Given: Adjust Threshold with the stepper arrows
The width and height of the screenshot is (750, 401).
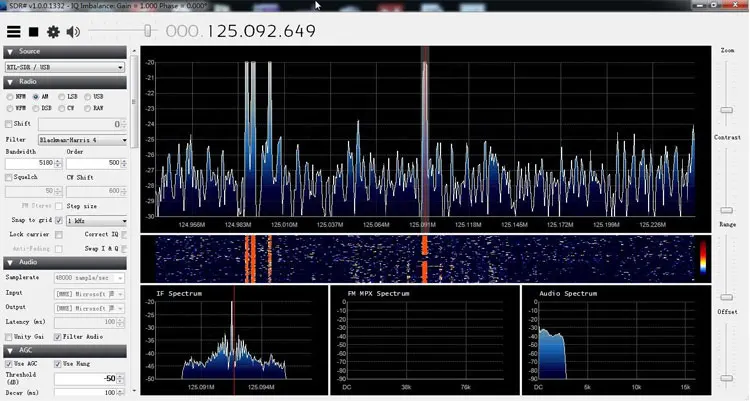Looking at the screenshot, I should click(x=121, y=379).
